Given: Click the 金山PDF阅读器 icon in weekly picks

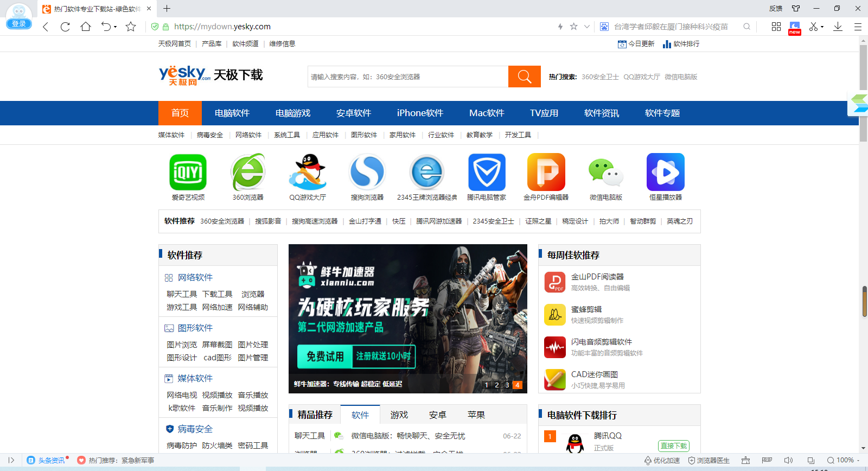Looking at the screenshot, I should click(555, 282).
